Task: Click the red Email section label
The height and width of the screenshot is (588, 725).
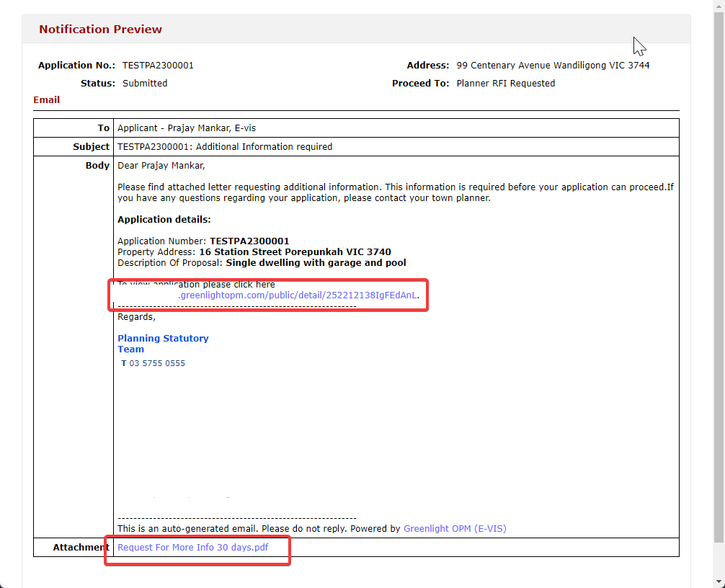Action: [x=47, y=100]
